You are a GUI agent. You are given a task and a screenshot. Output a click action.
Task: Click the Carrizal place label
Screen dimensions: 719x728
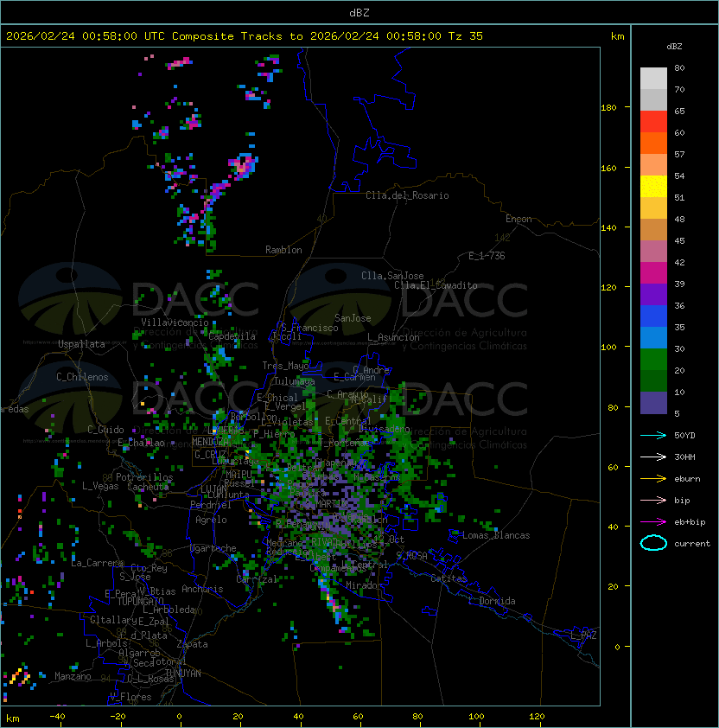pyautogui.click(x=258, y=579)
